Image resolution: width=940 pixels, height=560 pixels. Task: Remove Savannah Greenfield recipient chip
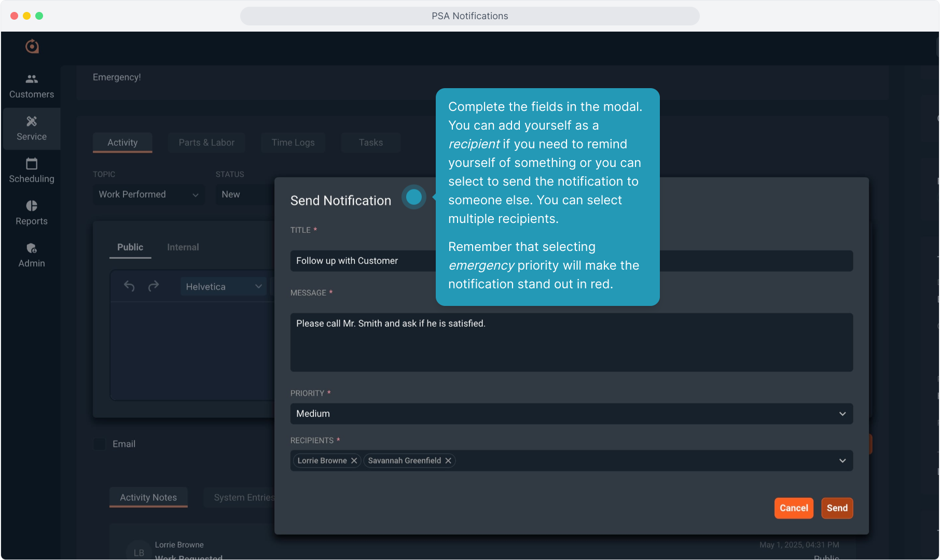448,460
